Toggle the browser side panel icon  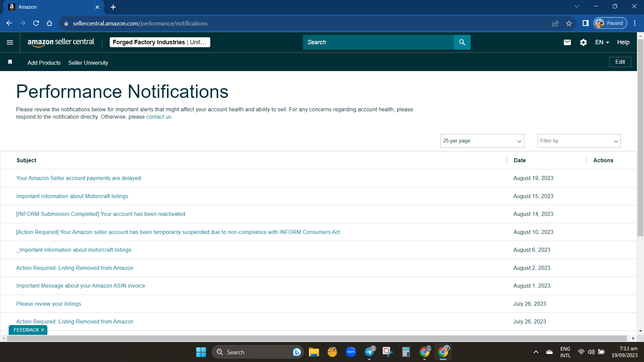coord(586,23)
